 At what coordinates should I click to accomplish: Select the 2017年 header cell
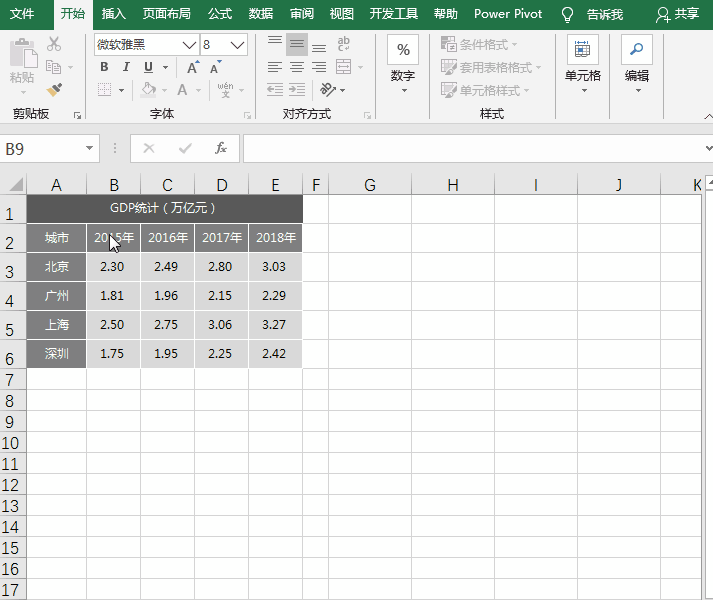click(x=221, y=237)
